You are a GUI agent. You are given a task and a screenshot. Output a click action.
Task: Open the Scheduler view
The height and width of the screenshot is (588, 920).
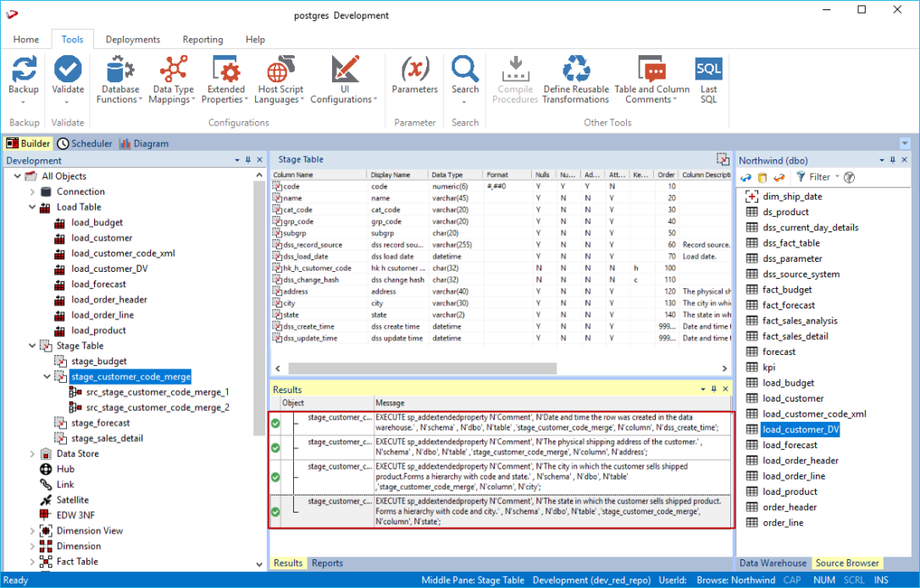85,144
